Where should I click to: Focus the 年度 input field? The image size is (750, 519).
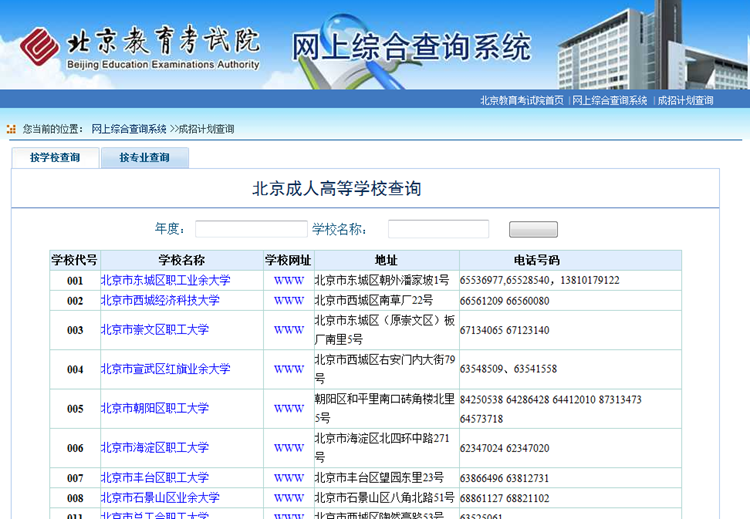pyautogui.click(x=251, y=229)
